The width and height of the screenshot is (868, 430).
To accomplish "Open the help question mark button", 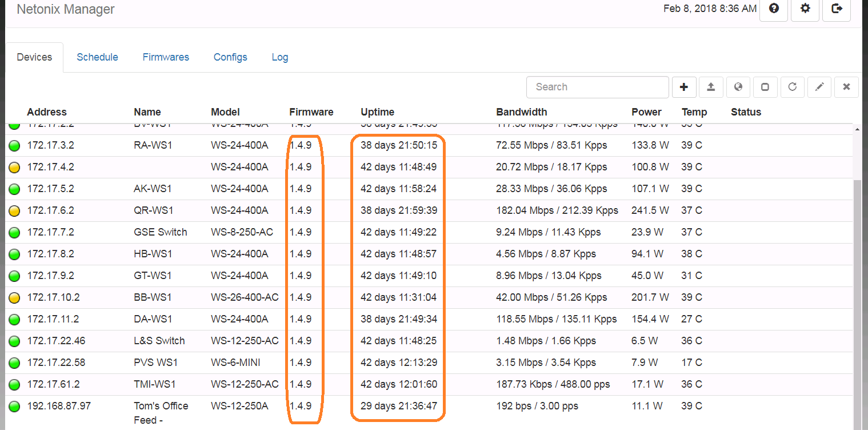I will pos(774,9).
